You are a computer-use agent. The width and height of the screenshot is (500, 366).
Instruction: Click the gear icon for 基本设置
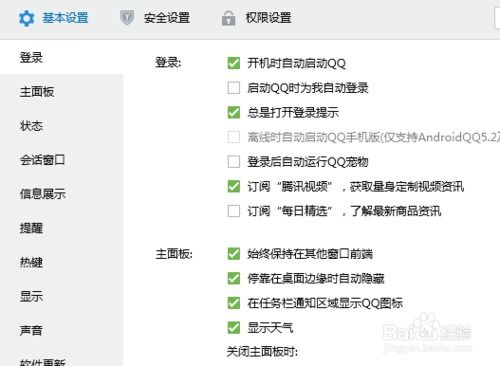(27, 18)
